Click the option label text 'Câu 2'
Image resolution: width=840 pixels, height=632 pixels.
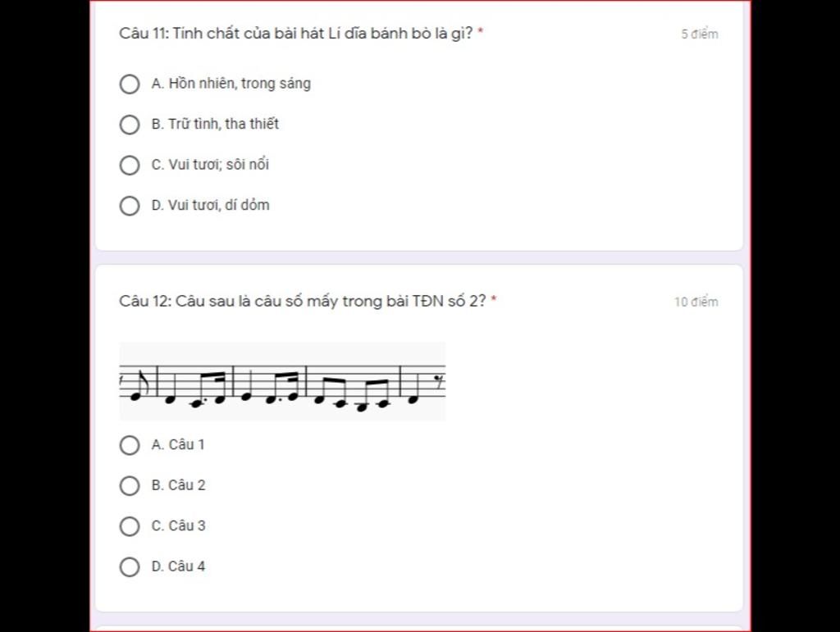click(x=187, y=485)
